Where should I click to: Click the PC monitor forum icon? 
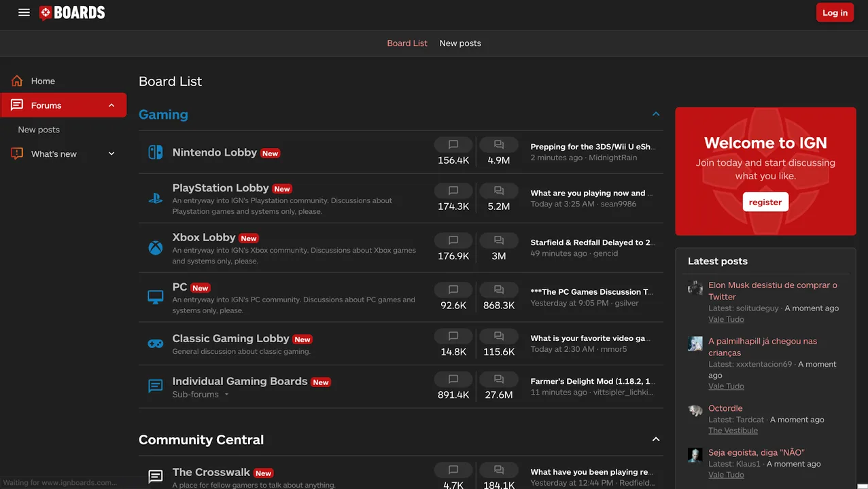coord(156,297)
